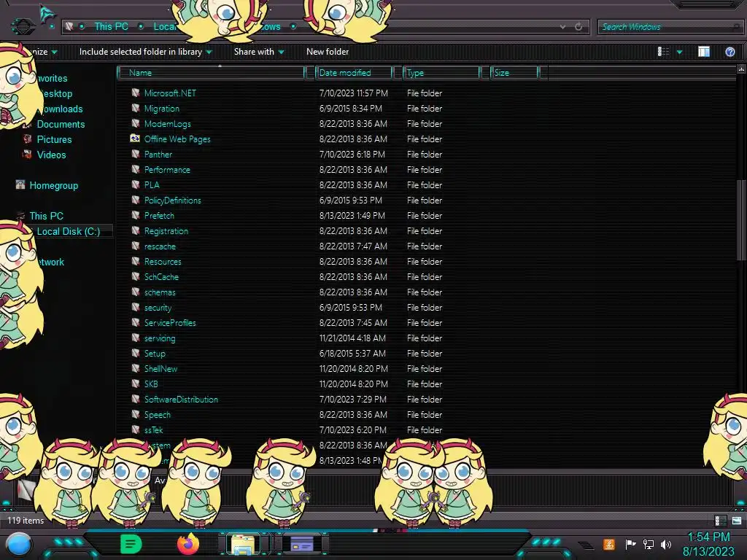Click This PC in the address breadcrumb
Screen dimensions: 747x560
[111, 27]
